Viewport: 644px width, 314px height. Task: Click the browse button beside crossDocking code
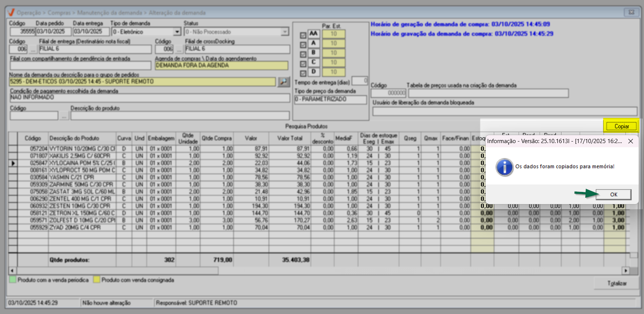click(179, 49)
